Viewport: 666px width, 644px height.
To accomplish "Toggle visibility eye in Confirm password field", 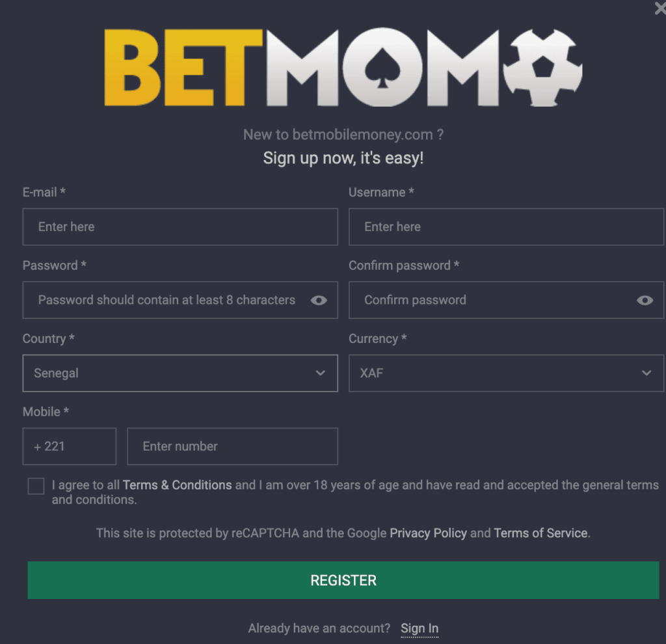I will point(645,301).
